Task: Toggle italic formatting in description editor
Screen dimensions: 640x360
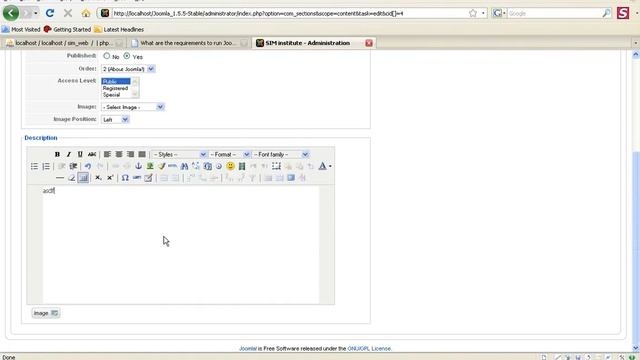Action: (69, 154)
